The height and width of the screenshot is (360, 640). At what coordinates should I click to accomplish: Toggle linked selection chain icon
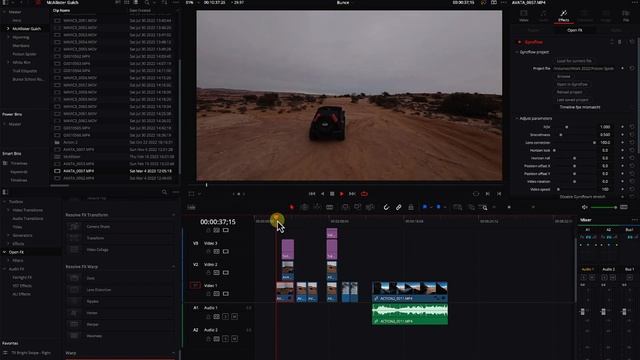(398, 207)
